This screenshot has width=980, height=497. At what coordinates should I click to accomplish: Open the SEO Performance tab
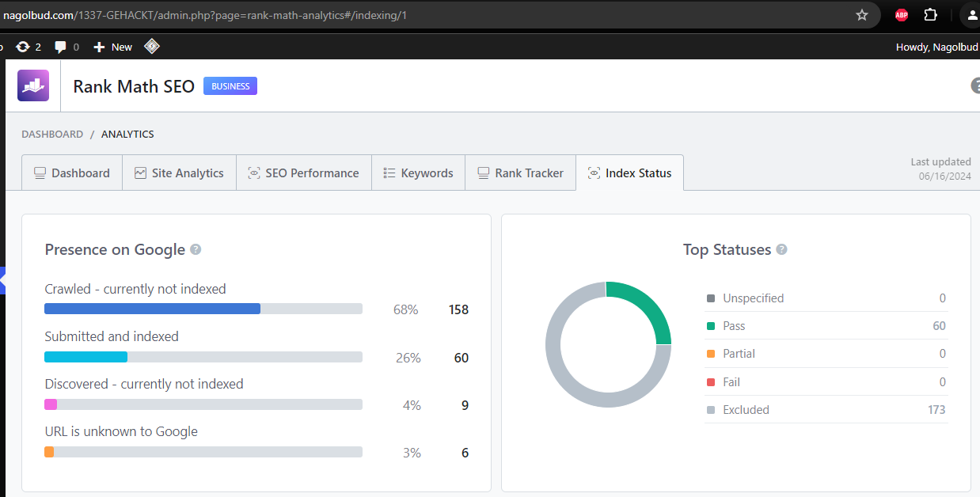303,173
